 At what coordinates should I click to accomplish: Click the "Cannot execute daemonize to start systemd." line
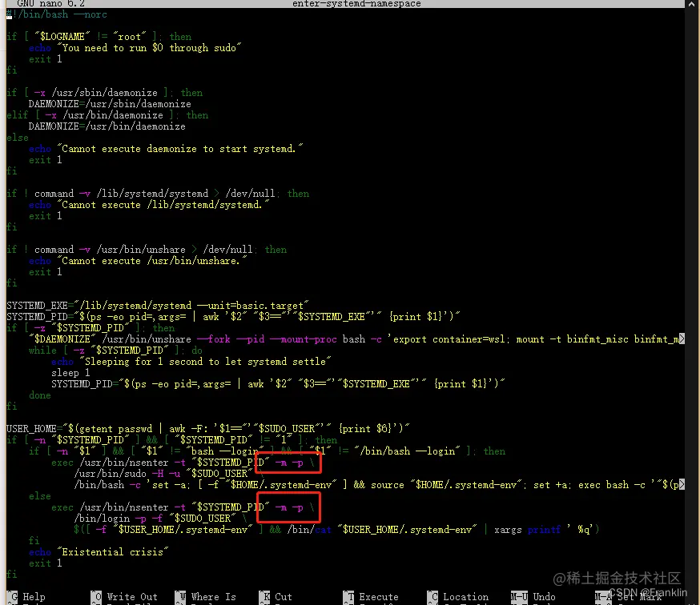click(166, 149)
